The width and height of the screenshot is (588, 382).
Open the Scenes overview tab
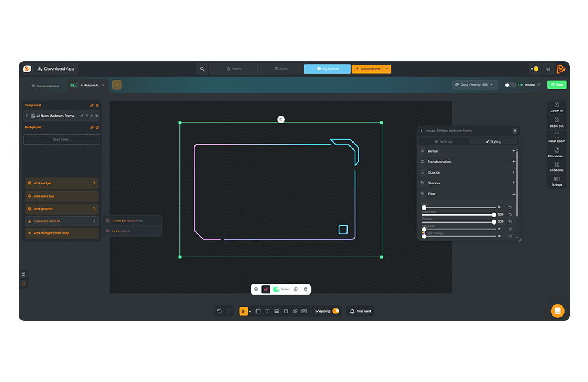click(46, 86)
